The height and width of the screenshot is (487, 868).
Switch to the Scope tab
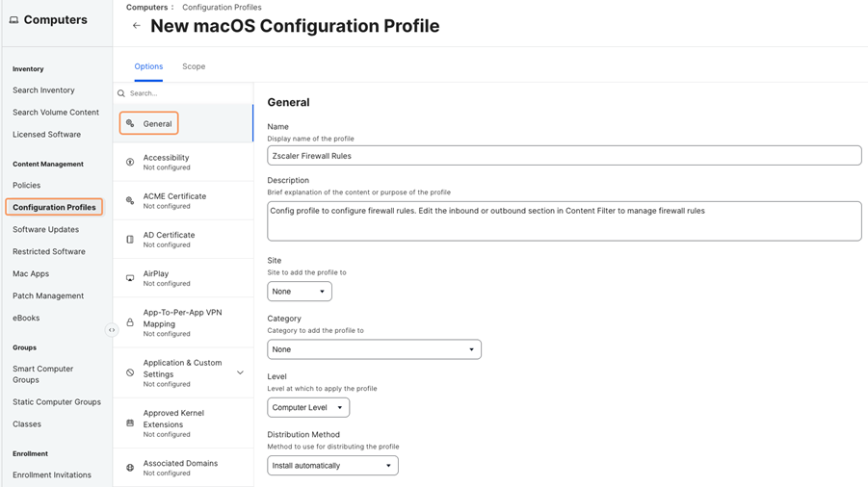[194, 66]
